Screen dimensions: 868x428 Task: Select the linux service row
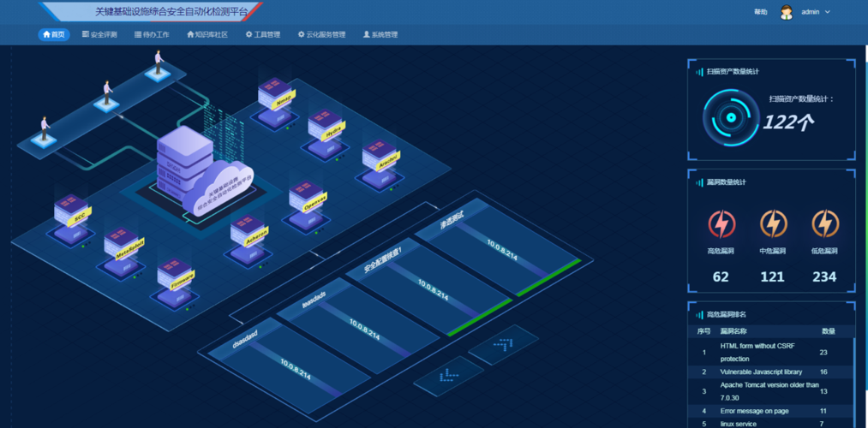[x=772, y=423]
